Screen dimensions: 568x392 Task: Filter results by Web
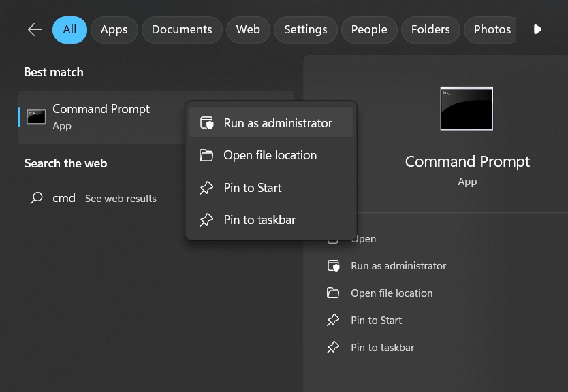[x=248, y=30]
